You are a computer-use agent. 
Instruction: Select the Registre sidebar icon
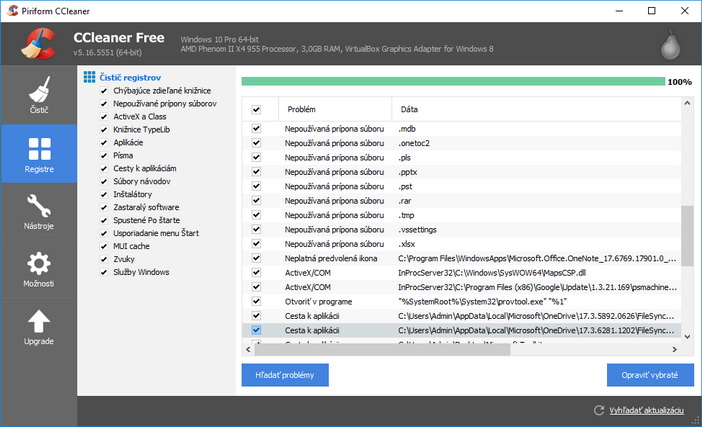point(38,155)
